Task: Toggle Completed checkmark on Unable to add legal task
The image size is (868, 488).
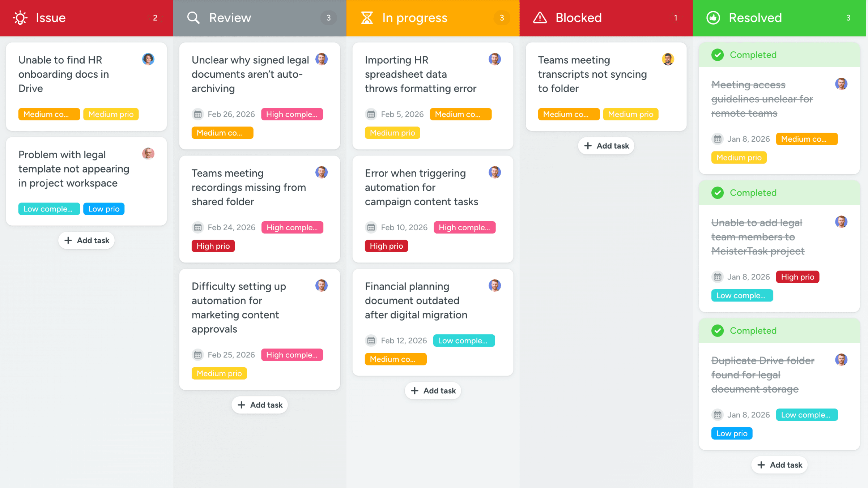Action: click(718, 193)
